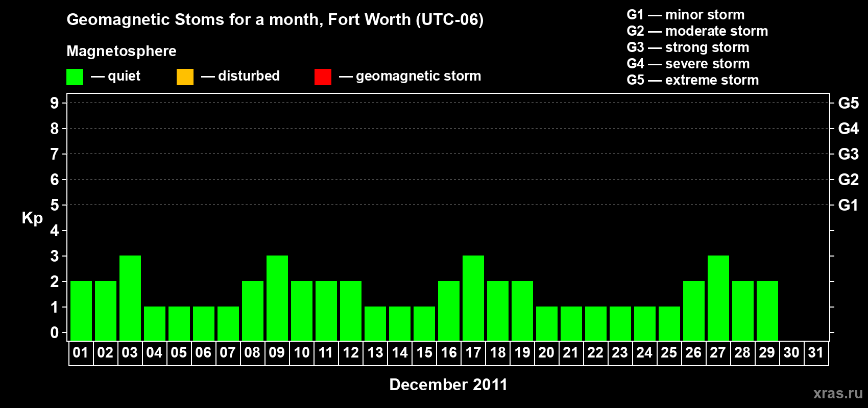Select the chart title mentioning Fort Worth
The width and height of the screenshot is (868, 408).
click(x=275, y=19)
